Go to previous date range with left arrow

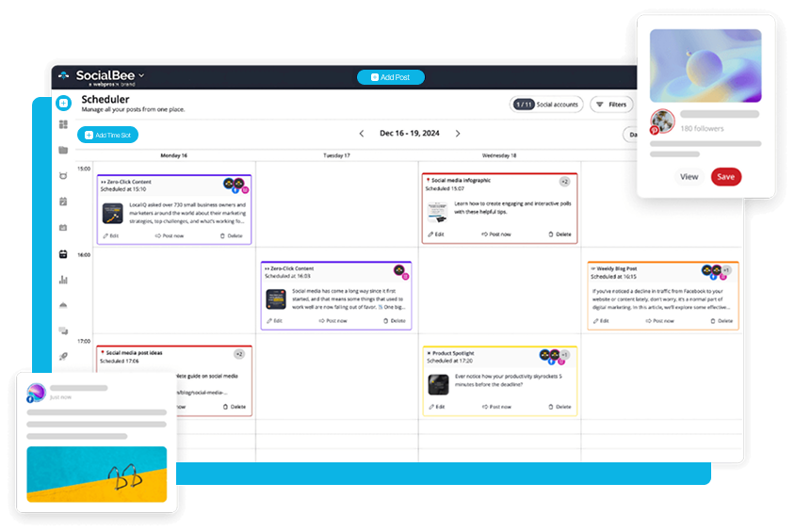362,134
